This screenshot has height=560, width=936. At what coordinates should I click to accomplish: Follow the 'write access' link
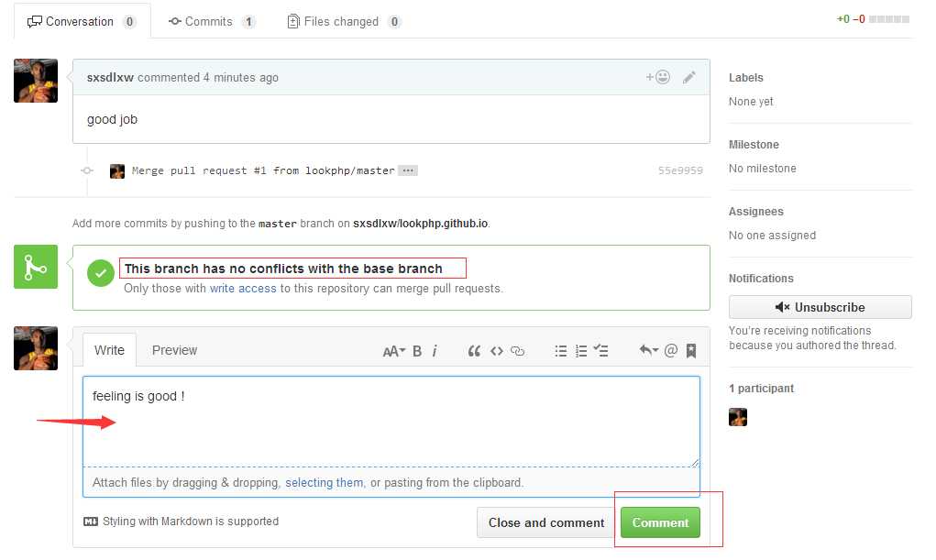(x=243, y=289)
